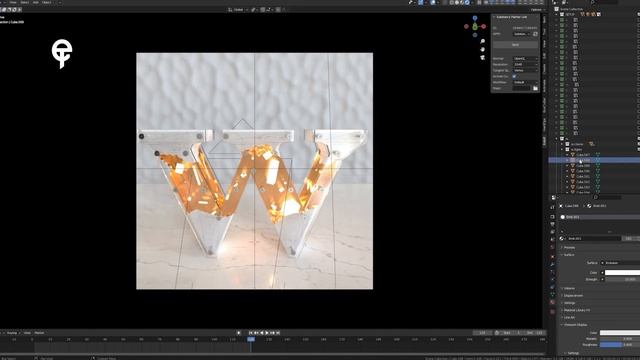The width and height of the screenshot is (640, 360).
Task: Select the Emit.001 material slot
Action: (x=599, y=217)
